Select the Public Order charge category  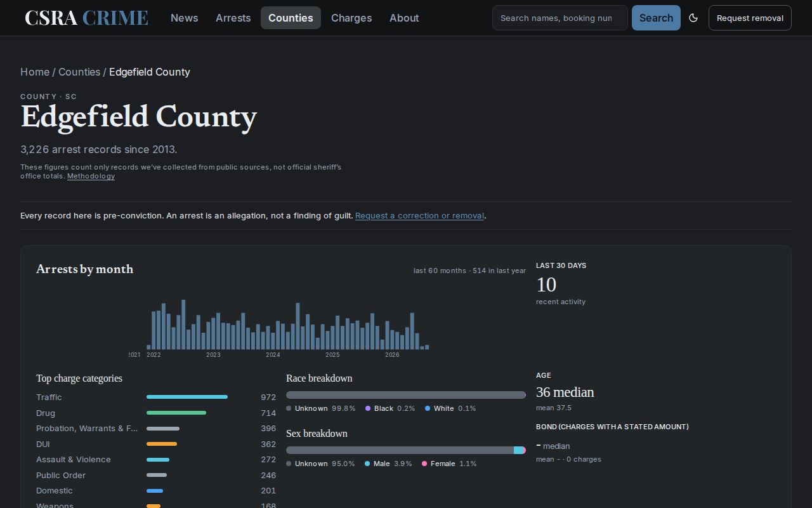pos(61,475)
